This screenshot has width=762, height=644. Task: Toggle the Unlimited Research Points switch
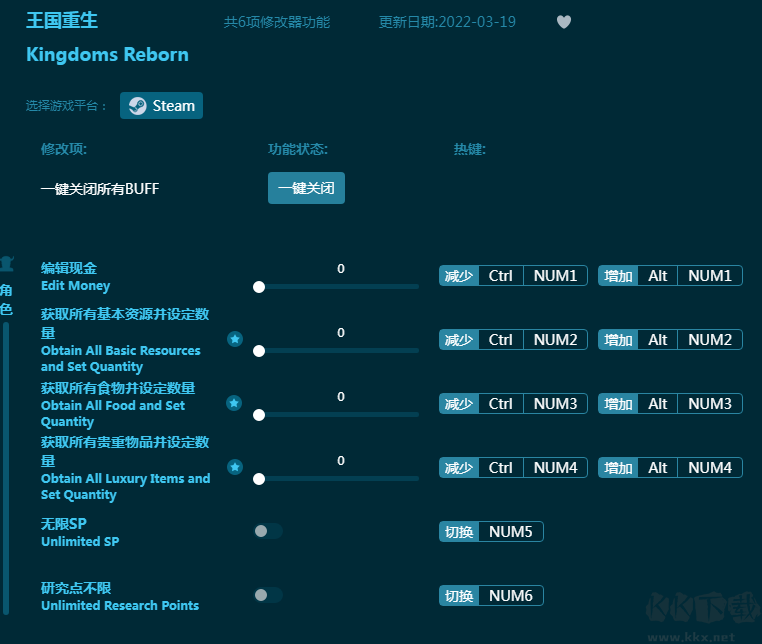click(268, 595)
